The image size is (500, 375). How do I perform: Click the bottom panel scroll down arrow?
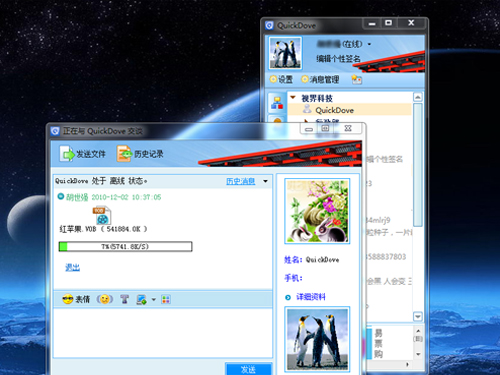coord(418,354)
